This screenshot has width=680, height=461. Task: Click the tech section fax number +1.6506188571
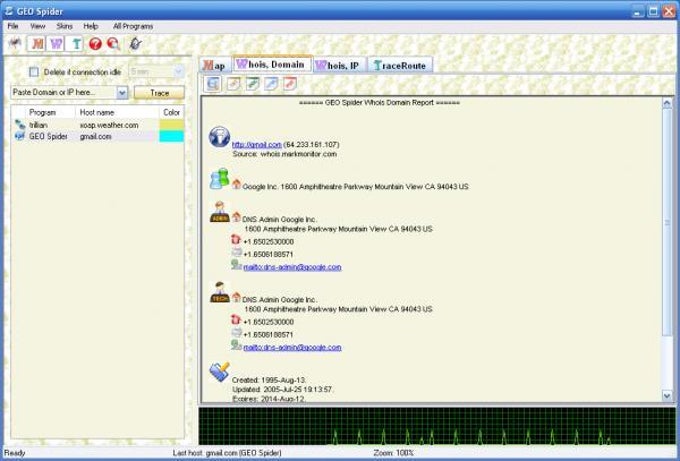[268, 335]
